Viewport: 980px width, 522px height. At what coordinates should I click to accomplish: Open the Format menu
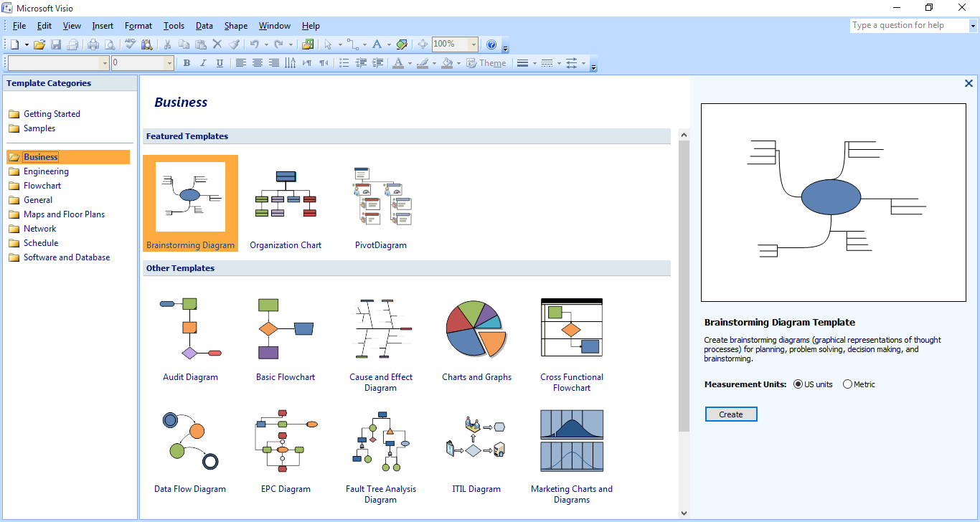(x=138, y=26)
